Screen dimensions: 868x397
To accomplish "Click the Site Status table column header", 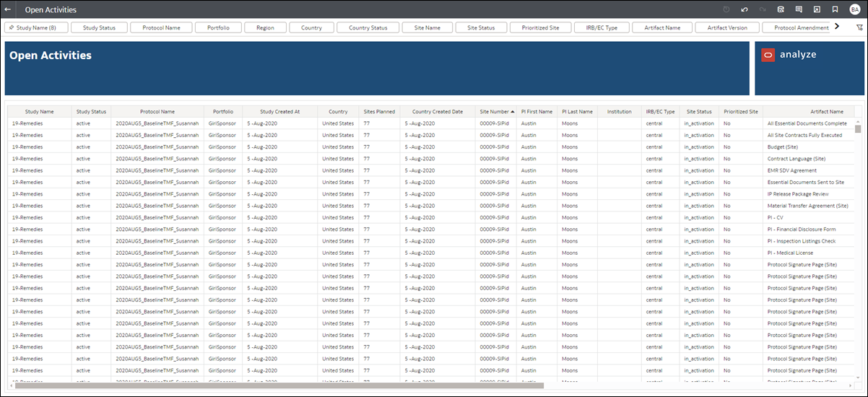I will (699, 112).
